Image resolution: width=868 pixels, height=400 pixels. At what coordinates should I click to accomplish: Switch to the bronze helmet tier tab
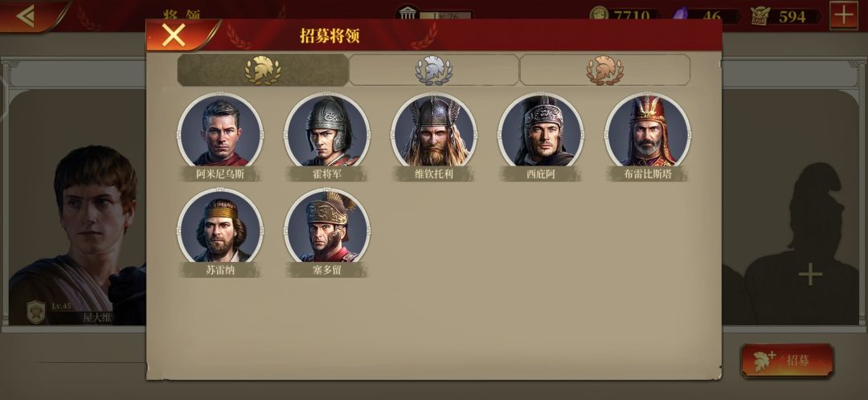604,70
